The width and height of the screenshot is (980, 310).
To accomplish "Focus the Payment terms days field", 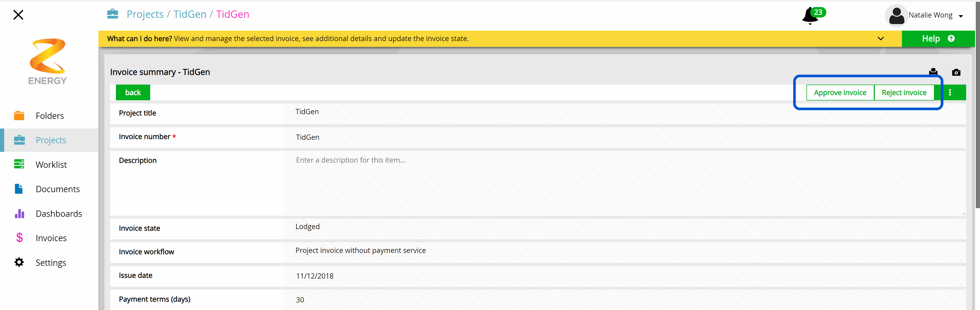I will click(624, 300).
